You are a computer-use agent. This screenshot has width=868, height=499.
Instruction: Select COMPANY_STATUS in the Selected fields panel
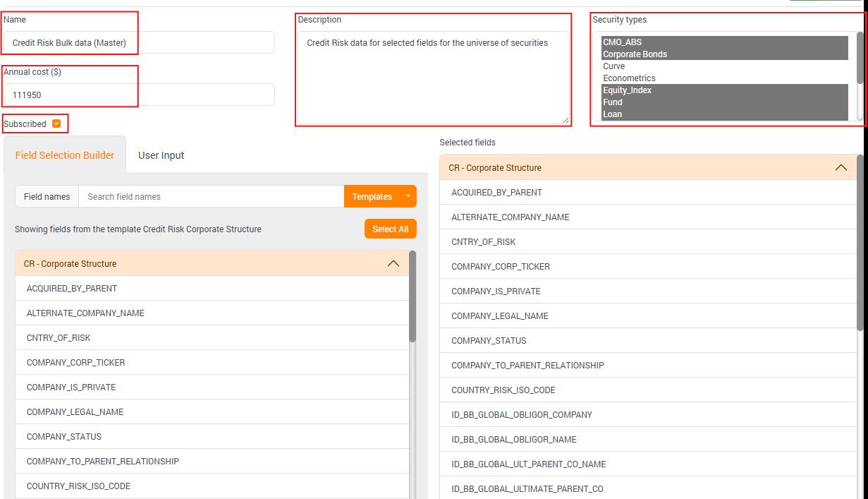coord(489,341)
